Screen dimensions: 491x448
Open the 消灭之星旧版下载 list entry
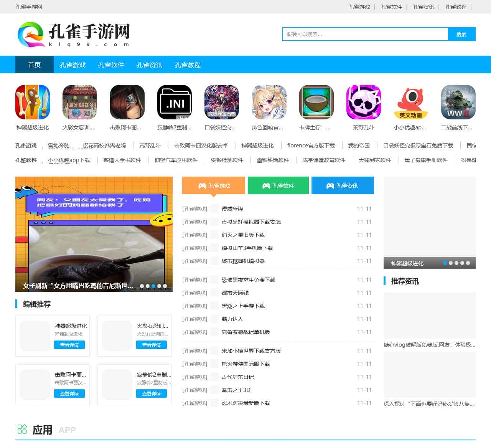pyautogui.click(x=243, y=235)
